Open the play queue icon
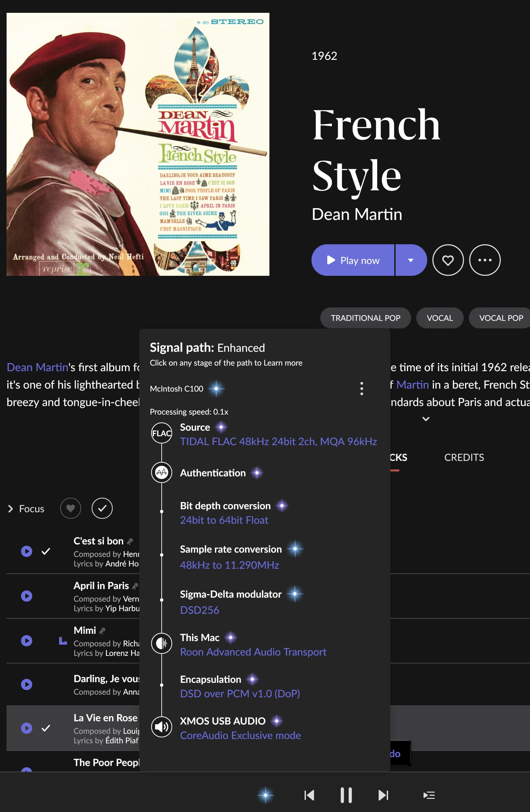The width and height of the screenshot is (530, 812). (x=429, y=795)
